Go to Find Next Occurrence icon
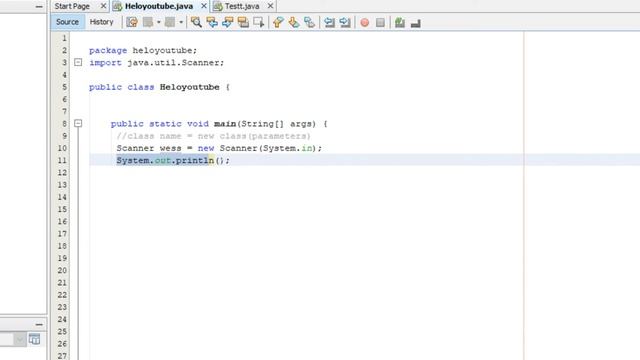Screen dimensions: 640x360 pos(227,22)
